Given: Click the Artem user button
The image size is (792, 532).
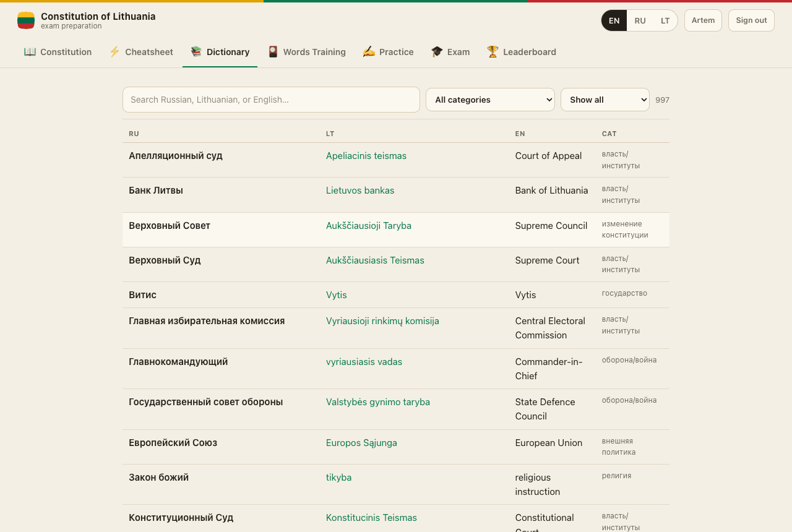Looking at the screenshot, I should tap(703, 20).
